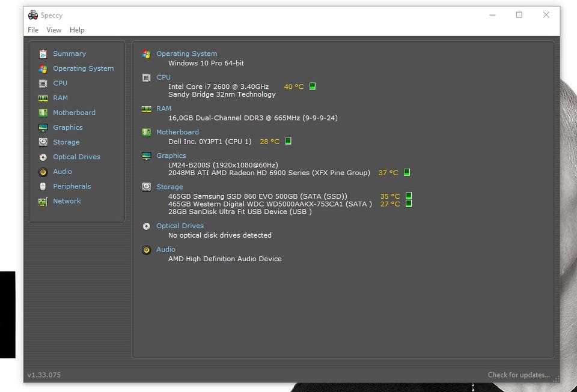Click the Summary clipboard icon in sidebar
Screen dimensions: 577x392
pos(43,54)
